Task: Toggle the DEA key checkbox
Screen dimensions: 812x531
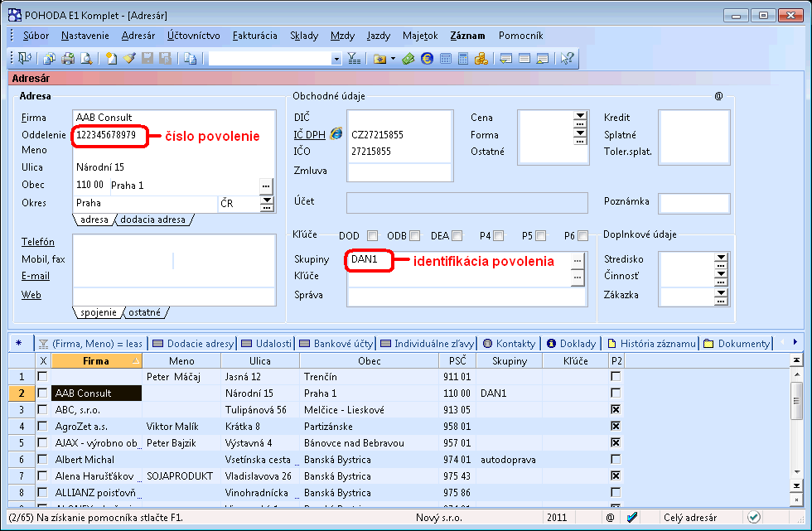Action: (x=457, y=236)
